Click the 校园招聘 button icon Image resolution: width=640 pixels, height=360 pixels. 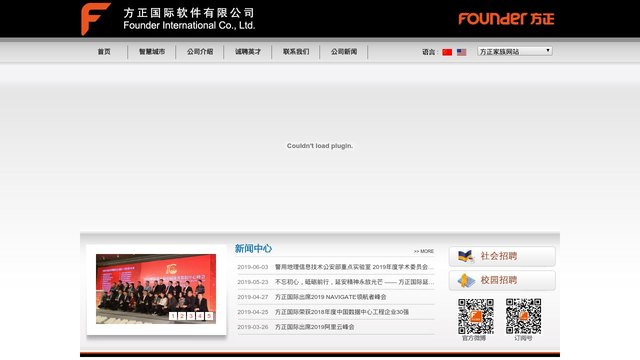[466, 280]
